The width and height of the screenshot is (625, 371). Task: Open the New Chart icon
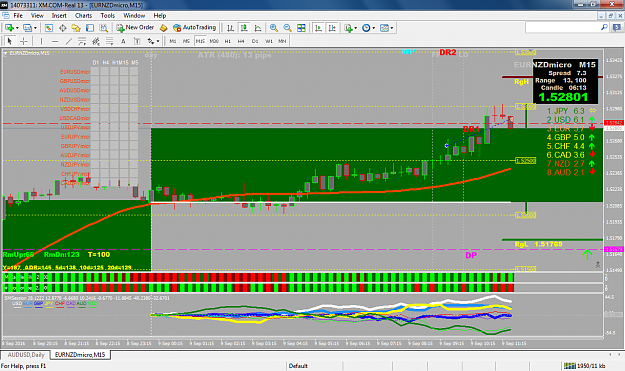click(x=9, y=28)
